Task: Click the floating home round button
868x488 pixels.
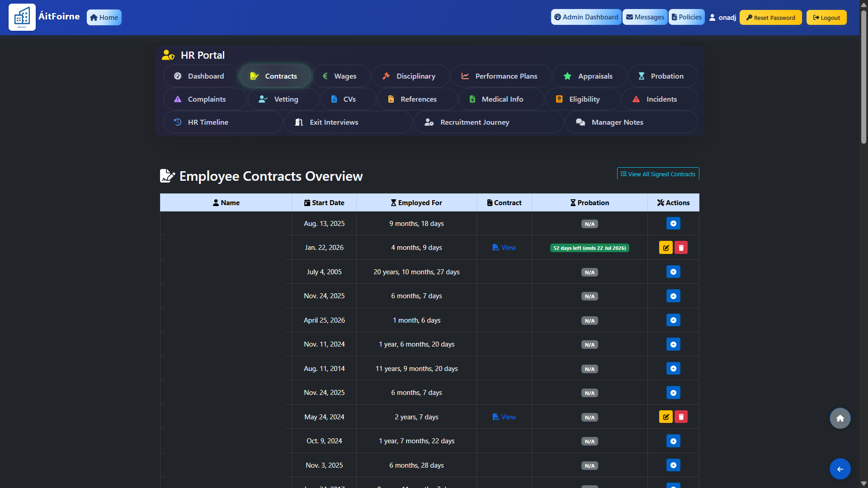Action: point(840,418)
